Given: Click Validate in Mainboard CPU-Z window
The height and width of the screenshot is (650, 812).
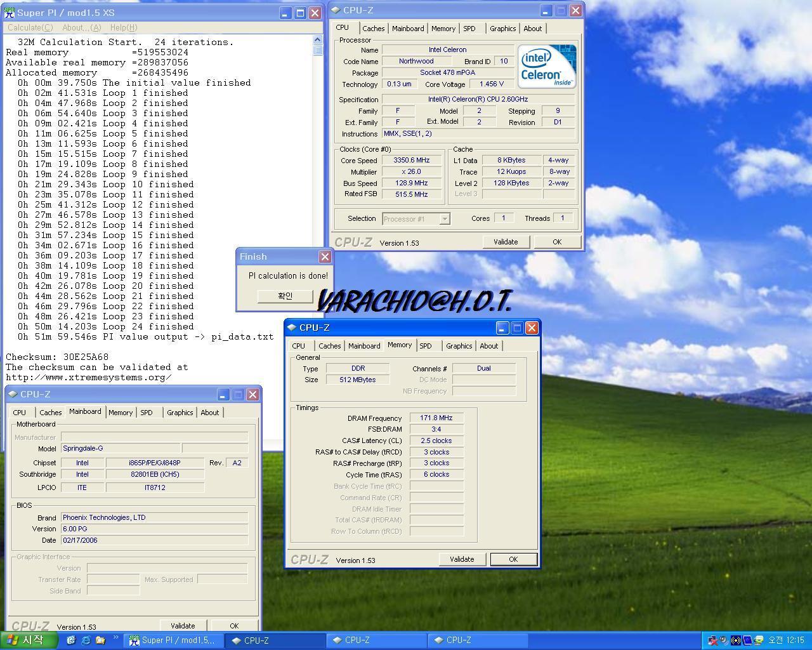Looking at the screenshot, I should point(183,626).
